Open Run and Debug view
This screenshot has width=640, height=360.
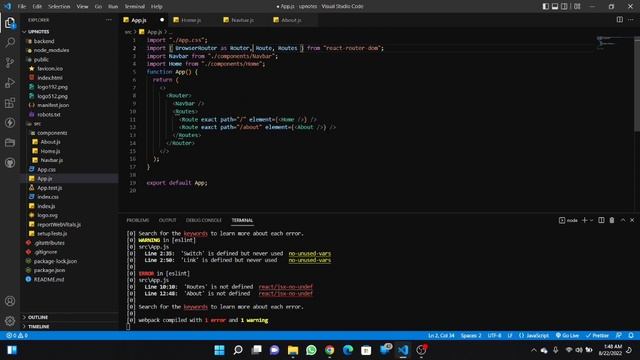point(10,82)
